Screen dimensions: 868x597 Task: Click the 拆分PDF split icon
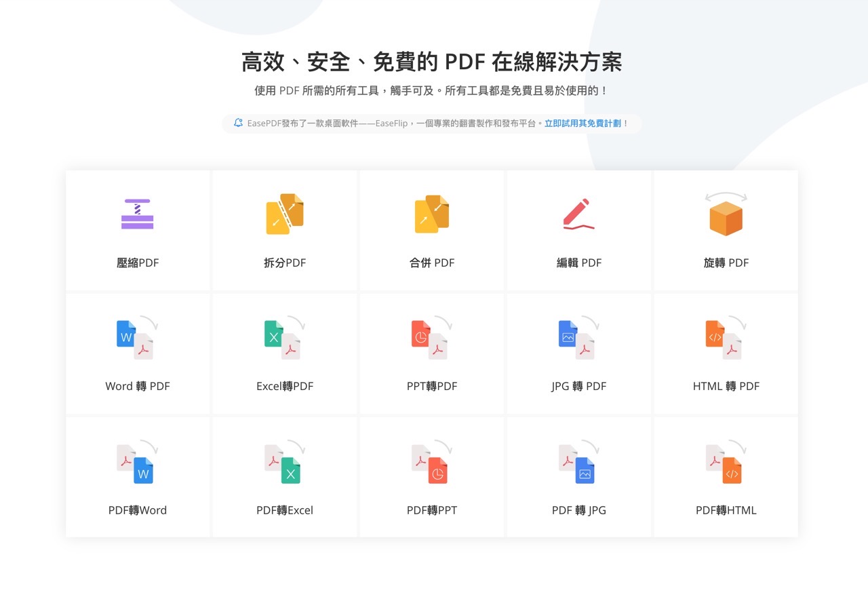tap(285, 214)
